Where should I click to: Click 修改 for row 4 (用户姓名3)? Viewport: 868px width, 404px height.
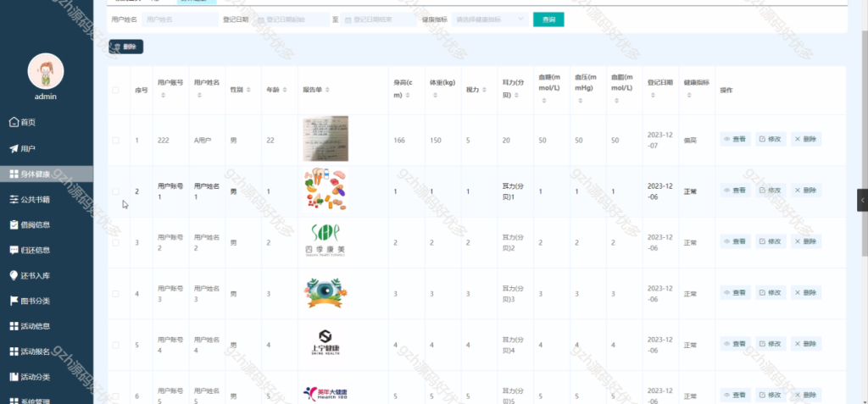point(771,292)
